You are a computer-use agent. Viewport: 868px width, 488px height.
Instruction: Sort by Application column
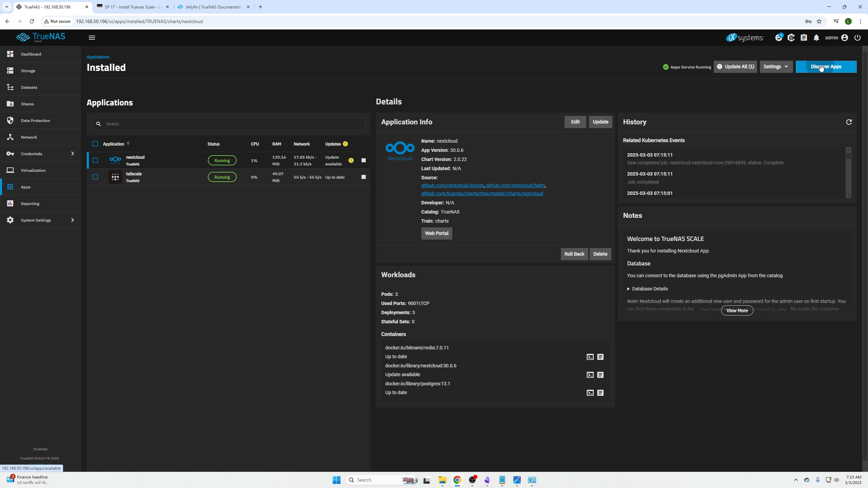click(x=116, y=144)
